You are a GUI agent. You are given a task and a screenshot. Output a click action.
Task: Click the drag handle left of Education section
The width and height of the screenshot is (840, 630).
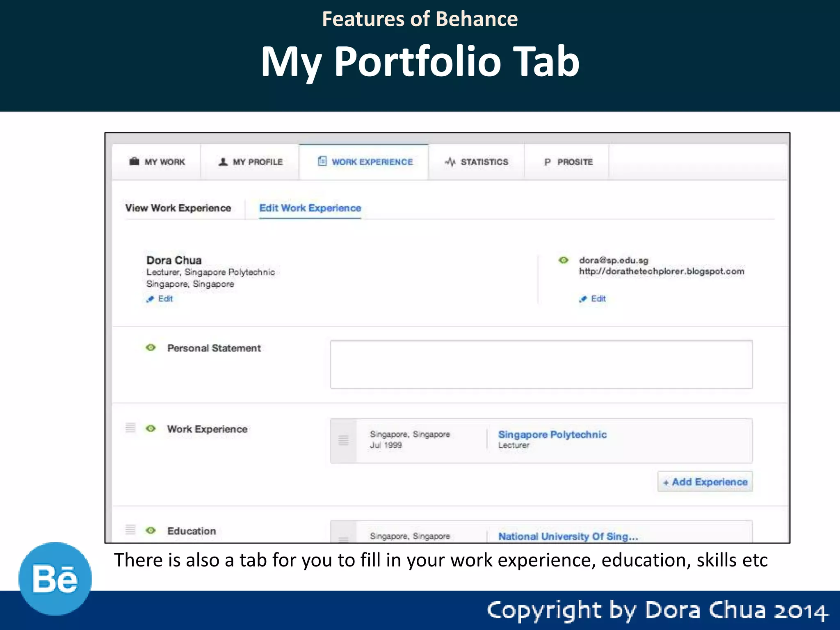click(x=130, y=530)
